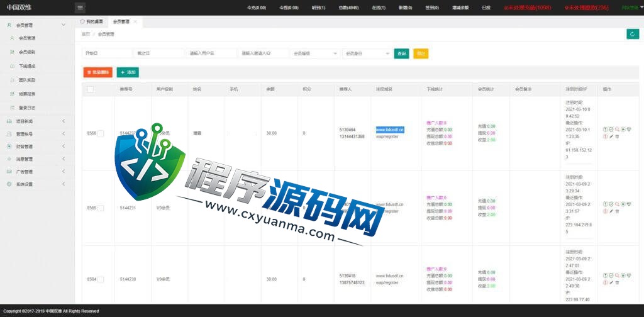Click 在线(1) in the top bar
The width and height of the screenshot is (644, 317).
pos(379,8)
